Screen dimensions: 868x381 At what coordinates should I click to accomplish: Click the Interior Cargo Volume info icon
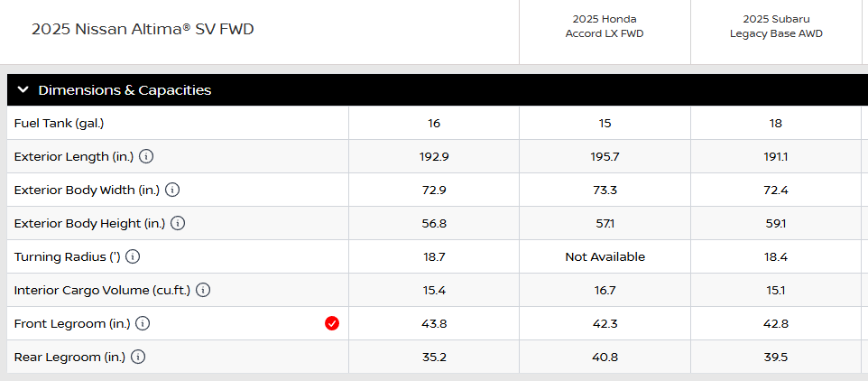203,290
